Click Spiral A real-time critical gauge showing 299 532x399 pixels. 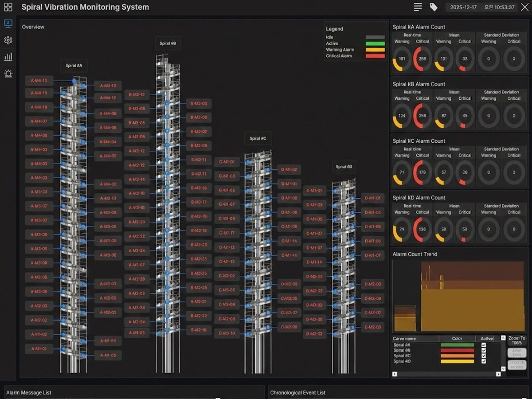pos(422,59)
